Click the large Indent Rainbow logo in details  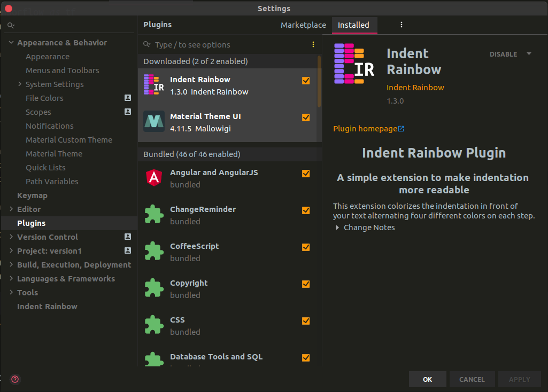click(354, 64)
